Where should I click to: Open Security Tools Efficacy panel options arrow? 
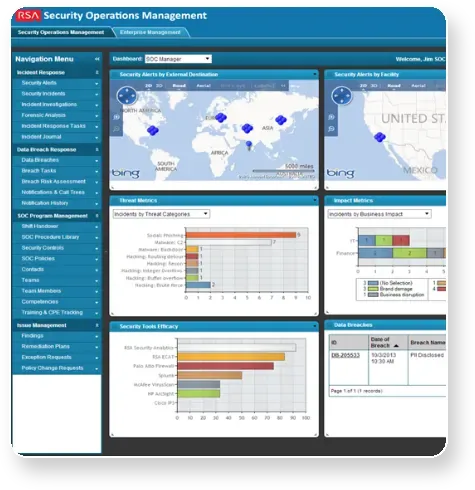315,326
